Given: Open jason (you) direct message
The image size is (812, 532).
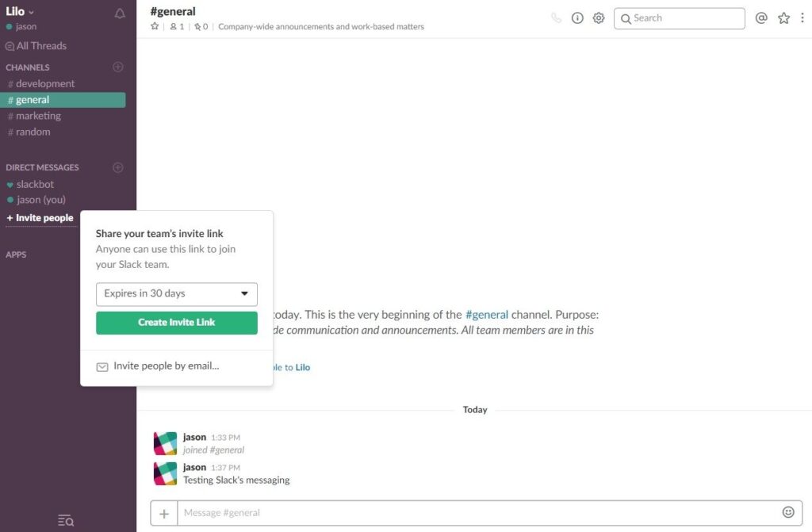Looking at the screenshot, I should 36,200.
